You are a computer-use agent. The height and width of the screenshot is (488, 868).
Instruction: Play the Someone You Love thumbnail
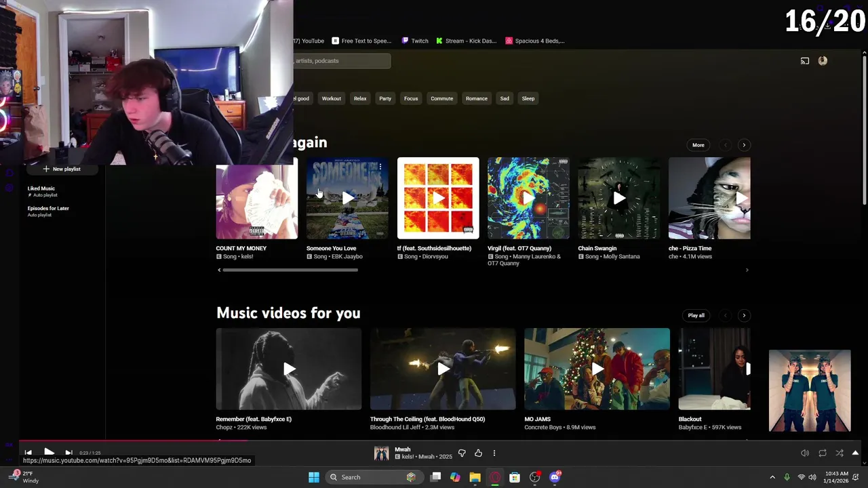coord(347,198)
